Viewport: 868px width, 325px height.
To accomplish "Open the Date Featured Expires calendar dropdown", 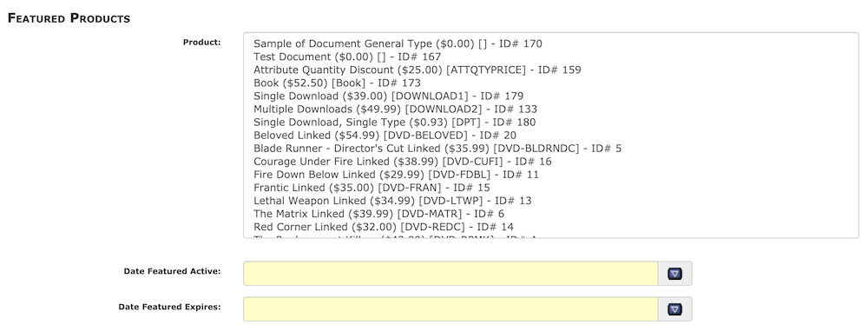I will tap(674, 309).
